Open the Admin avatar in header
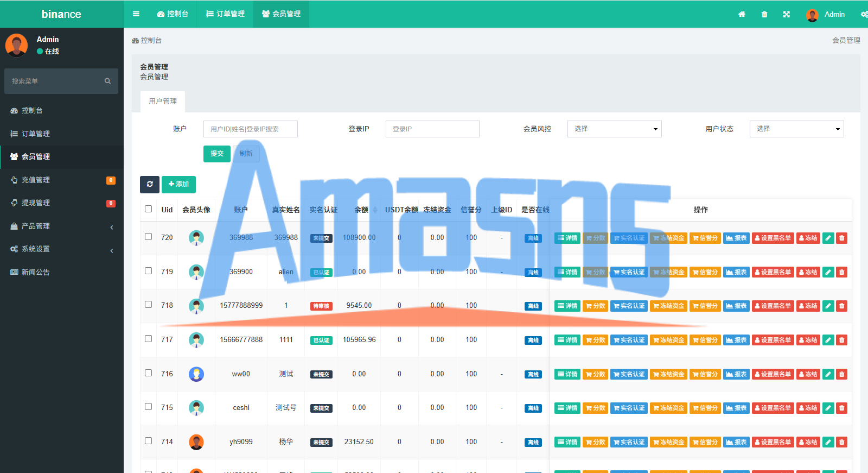This screenshot has height=473, width=868. point(812,15)
